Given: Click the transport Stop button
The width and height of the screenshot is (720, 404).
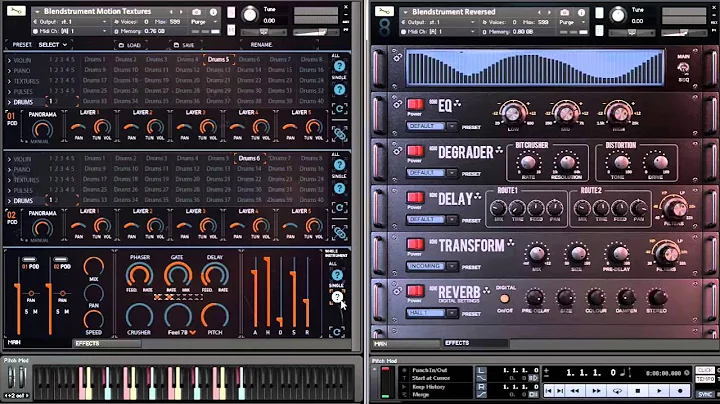Looking at the screenshot, I should (637, 391).
